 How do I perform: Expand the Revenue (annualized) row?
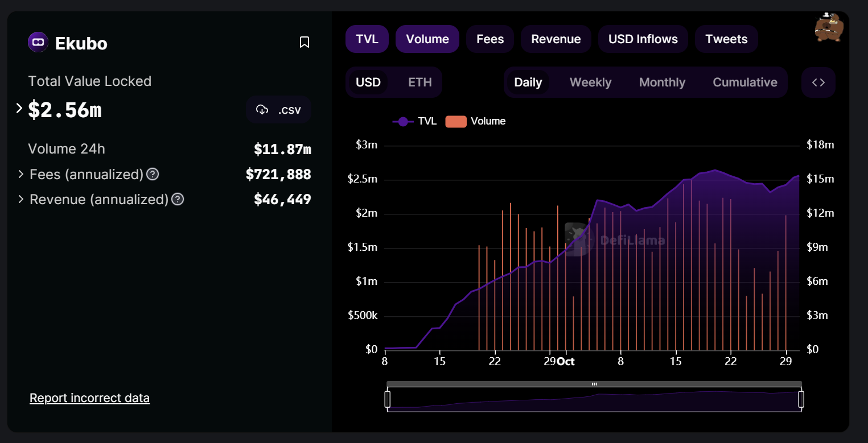(x=21, y=199)
